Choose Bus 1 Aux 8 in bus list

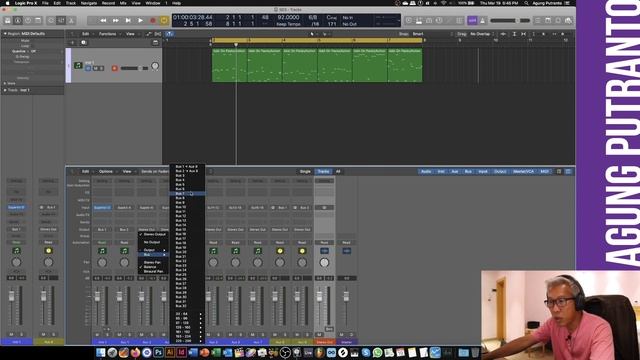(x=187, y=167)
